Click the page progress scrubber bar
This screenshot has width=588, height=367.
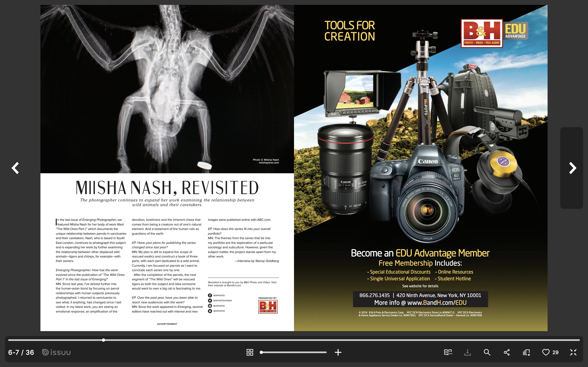point(294,340)
